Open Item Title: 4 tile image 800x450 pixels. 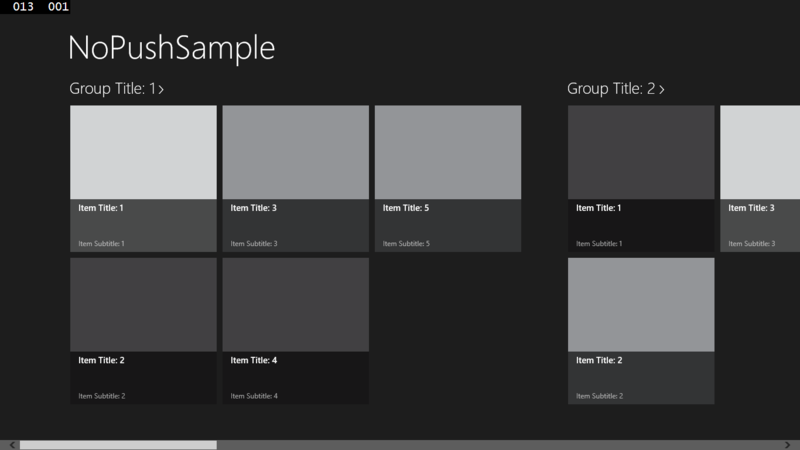tap(295, 304)
